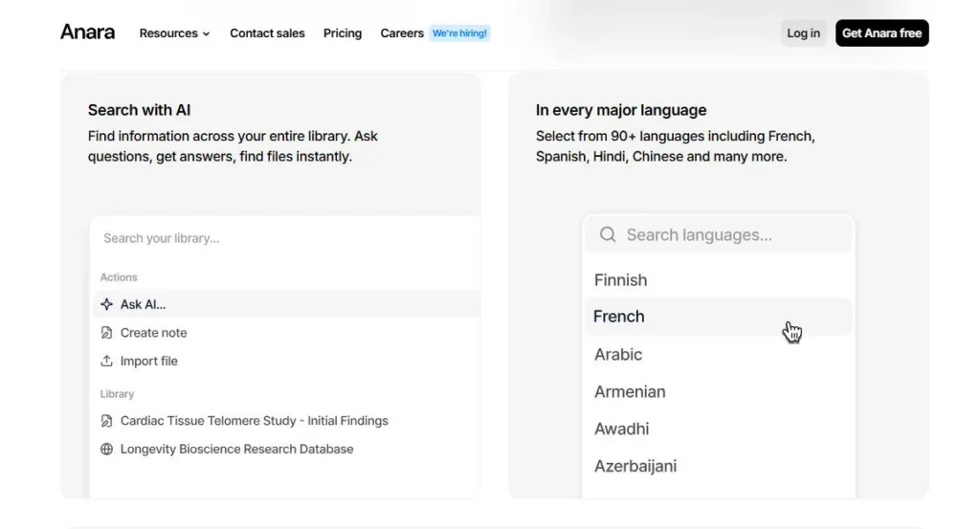Click the magnifier icon in language search
The width and height of the screenshot is (980, 529).
pos(607,234)
